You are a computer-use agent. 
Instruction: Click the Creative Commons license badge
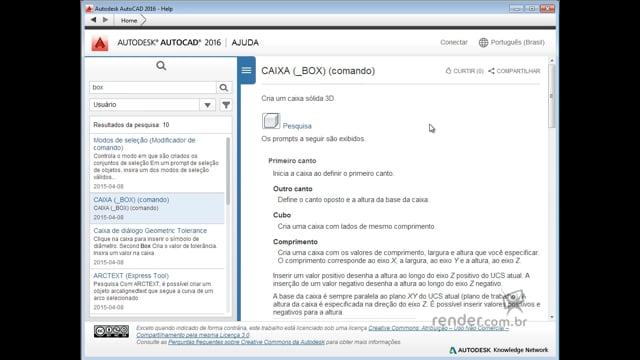click(111, 331)
